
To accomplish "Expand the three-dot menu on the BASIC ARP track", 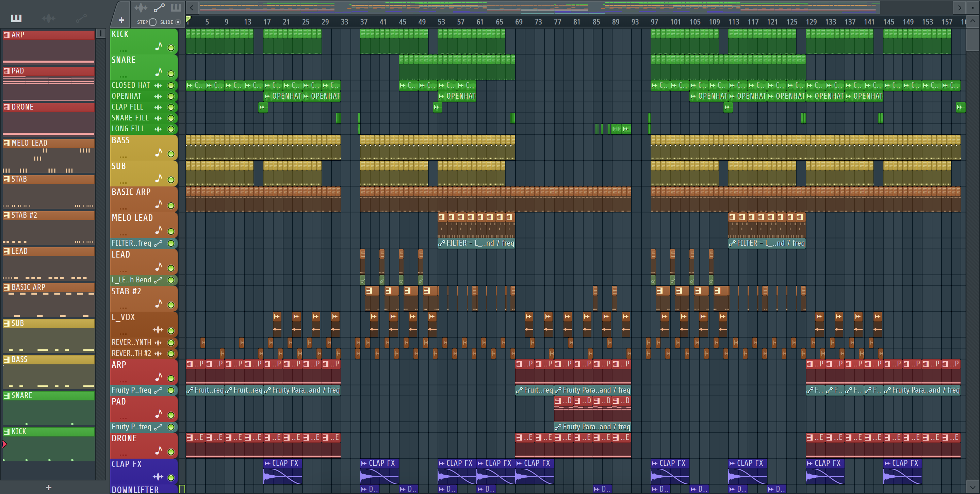I will pos(123,209).
